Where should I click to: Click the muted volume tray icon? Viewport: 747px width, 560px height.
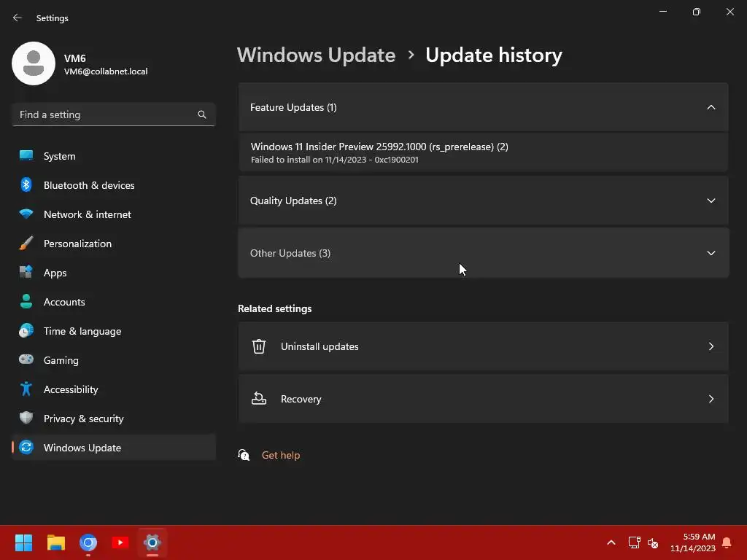[x=653, y=542]
